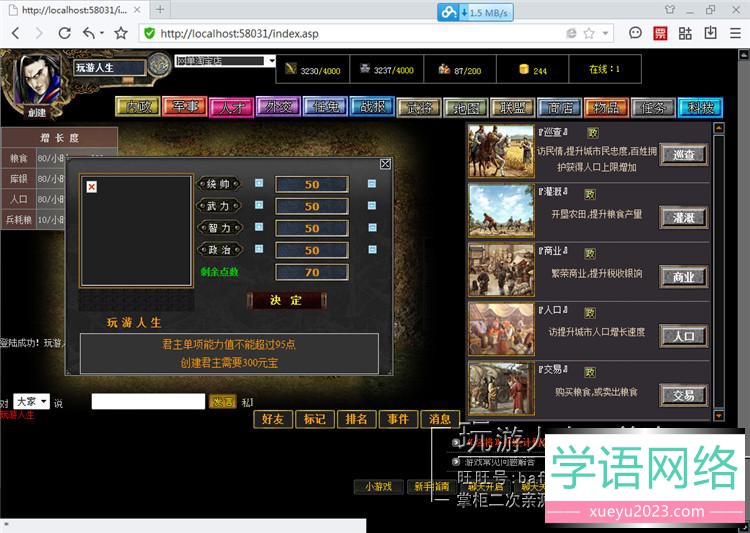Click the 交易 trade action button
Screen dimensions: 750x533
[683, 395]
